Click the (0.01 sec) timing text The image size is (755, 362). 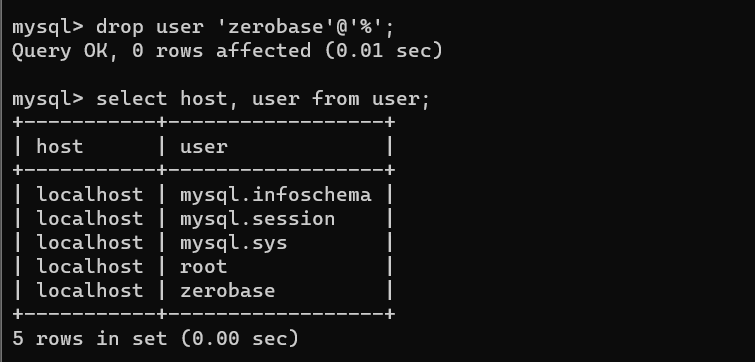click(384, 51)
